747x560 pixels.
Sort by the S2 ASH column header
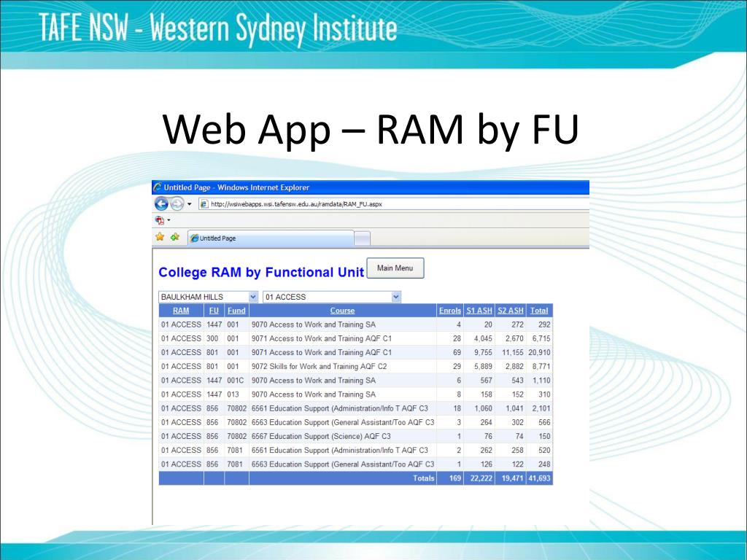pos(510,311)
